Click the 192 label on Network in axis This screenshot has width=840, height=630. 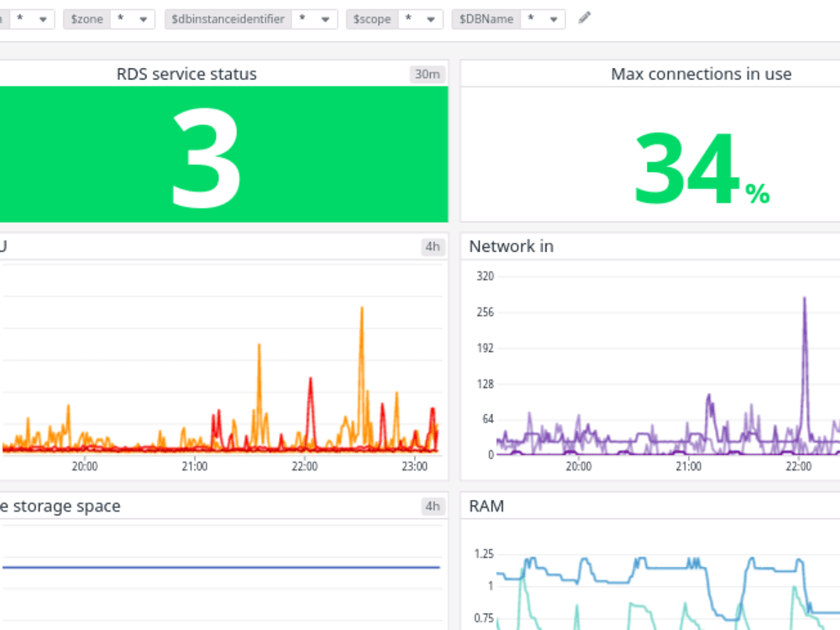485,349
